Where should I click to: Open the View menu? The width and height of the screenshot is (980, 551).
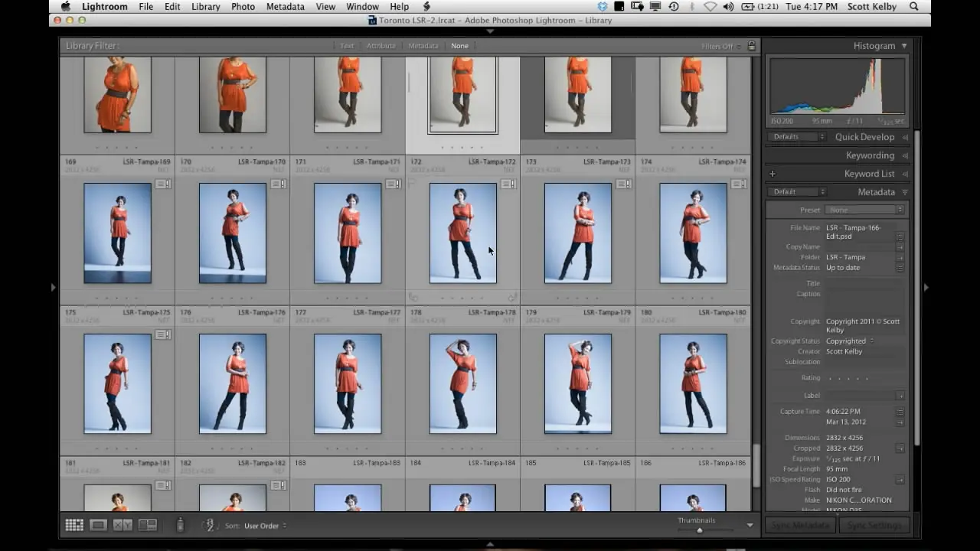coord(325,7)
